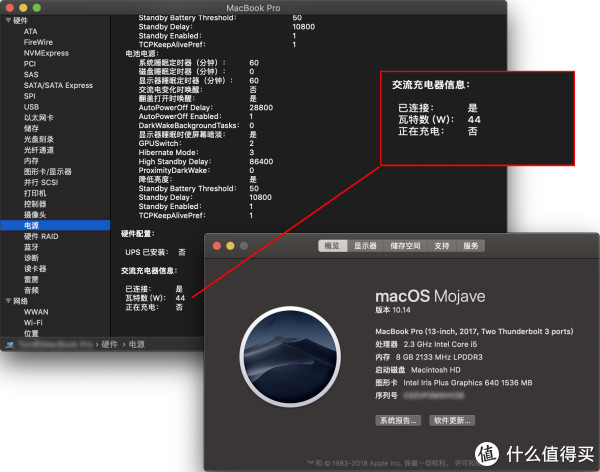600x472 pixels.
Task: Select 光纤通道 fibre channel entry
Action: pos(39,150)
